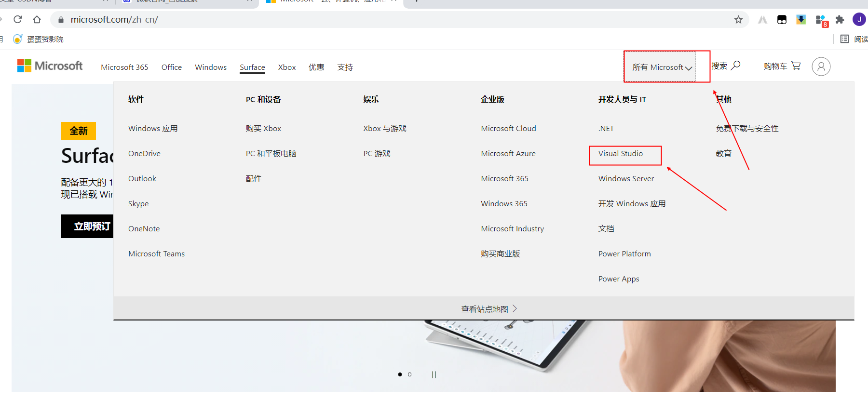Click the 立即预订 pre-order button
Viewport: 868px width, 413px height.
[87, 226]
